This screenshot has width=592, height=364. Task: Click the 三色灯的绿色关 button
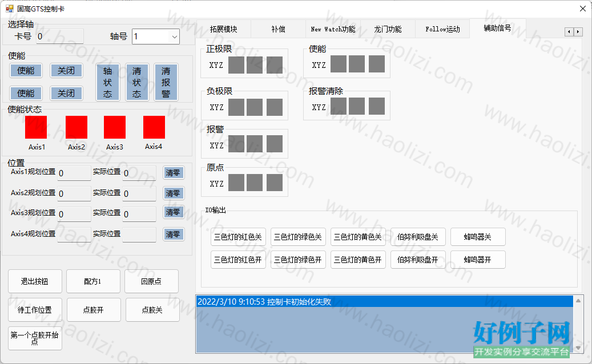[298, 237]
